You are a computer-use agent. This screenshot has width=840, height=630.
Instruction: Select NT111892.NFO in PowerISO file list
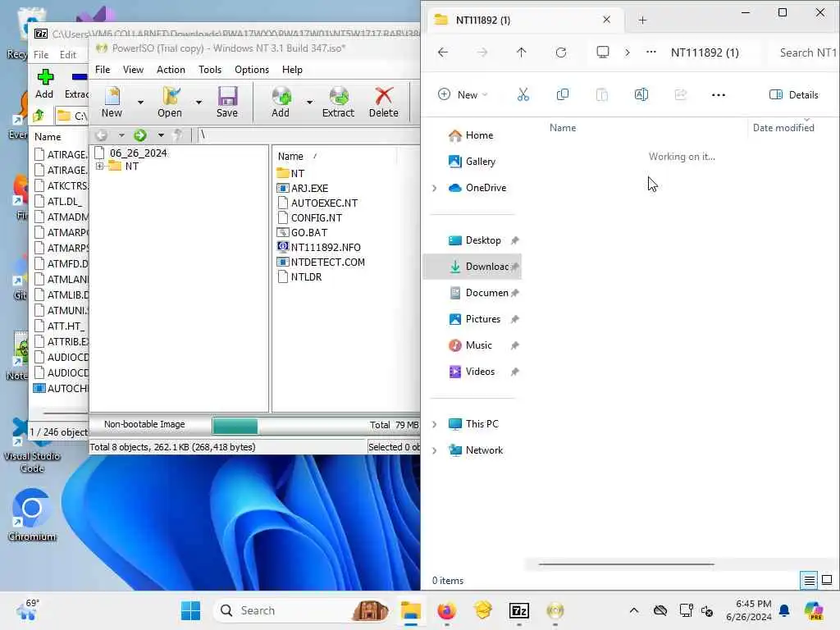click(319, 248)
